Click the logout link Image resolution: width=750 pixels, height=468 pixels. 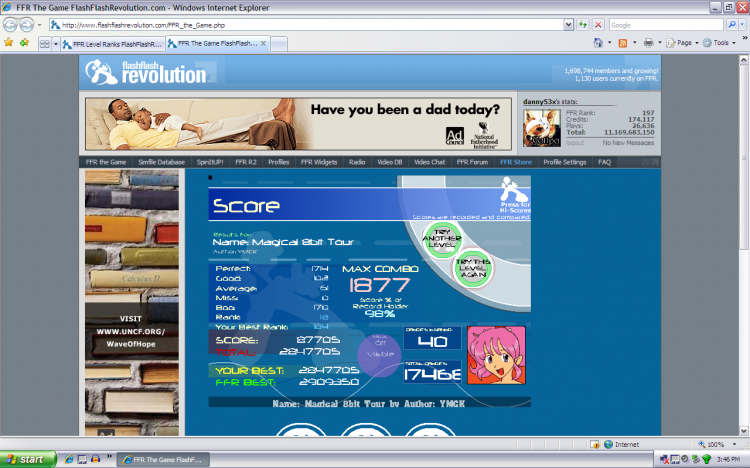tap(575, 143)
